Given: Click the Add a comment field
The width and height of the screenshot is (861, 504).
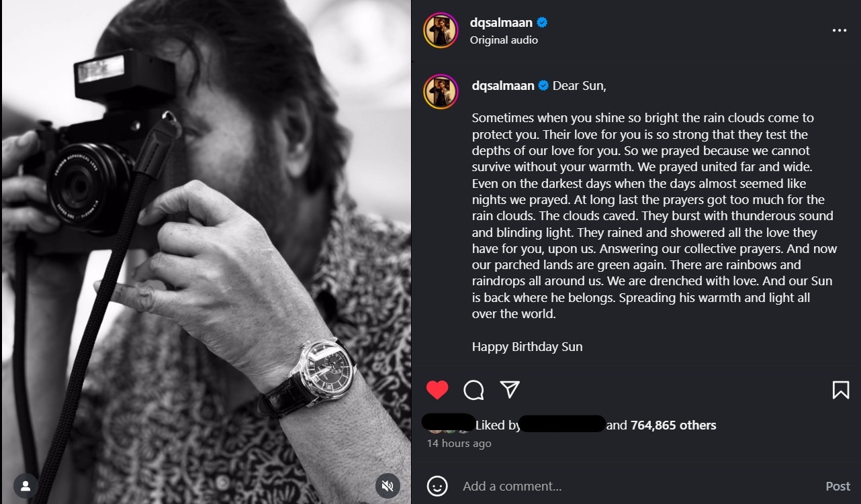Looking at the screenshot, I should [x=604, y=486].
